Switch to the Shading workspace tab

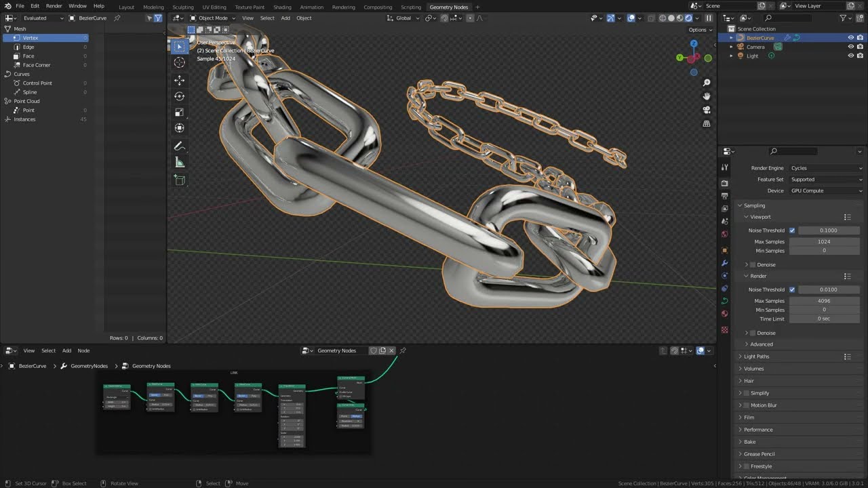click(x=282, y=7)
